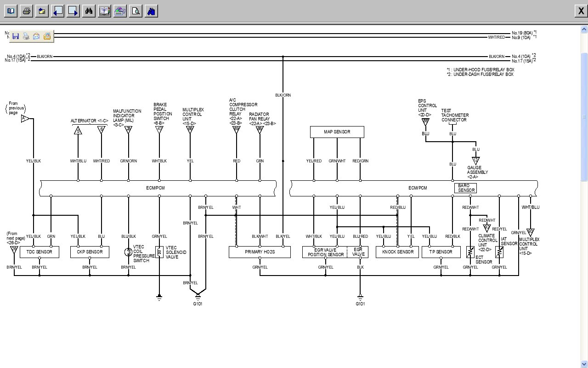Click the vertical scrollbar up arrow

click(584, 29)
